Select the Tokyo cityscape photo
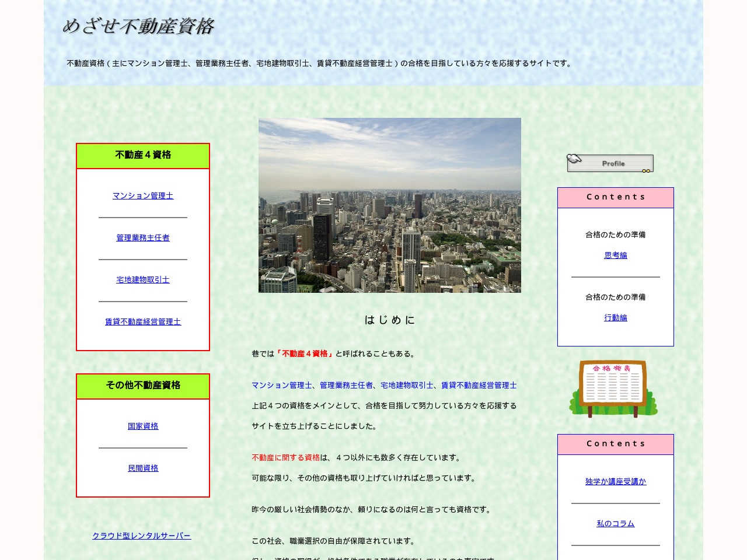This screenshot has width=747, height=560. tap(390, 205)
